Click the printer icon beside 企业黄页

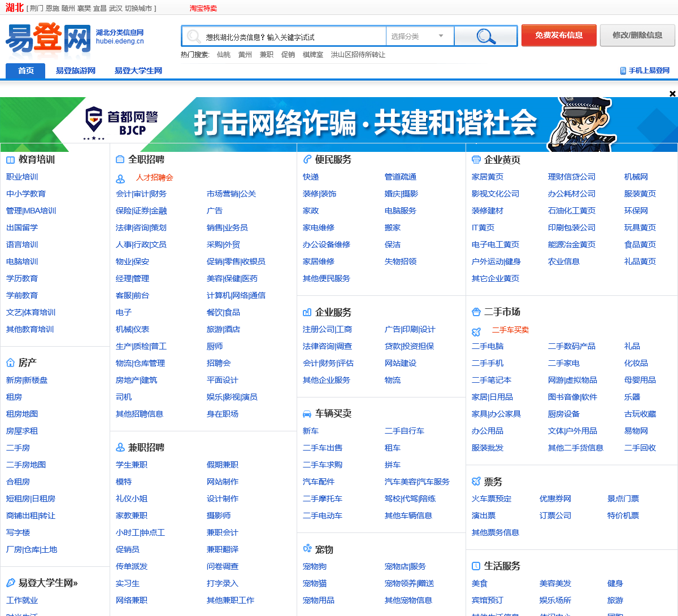[476, 160]
